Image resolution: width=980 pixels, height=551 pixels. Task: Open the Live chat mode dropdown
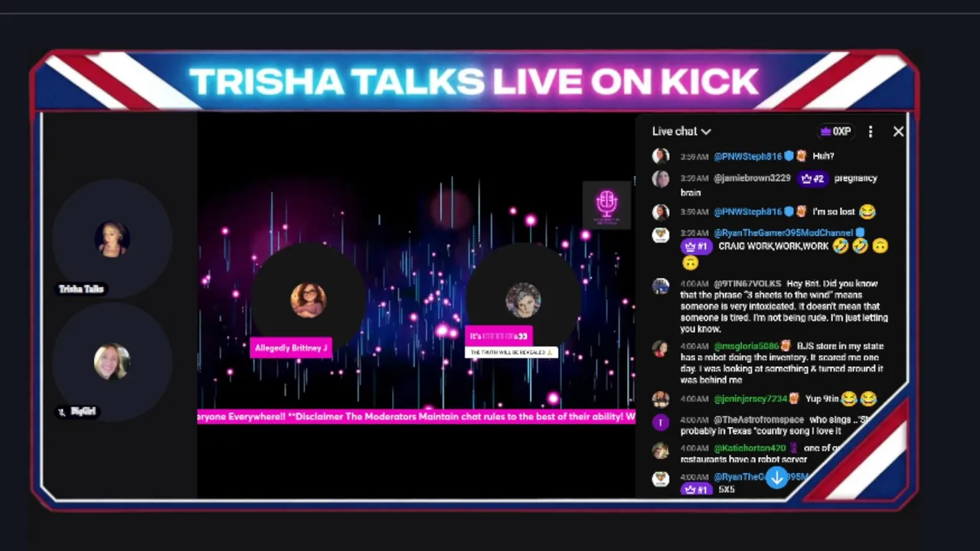(x=681, y=132)
